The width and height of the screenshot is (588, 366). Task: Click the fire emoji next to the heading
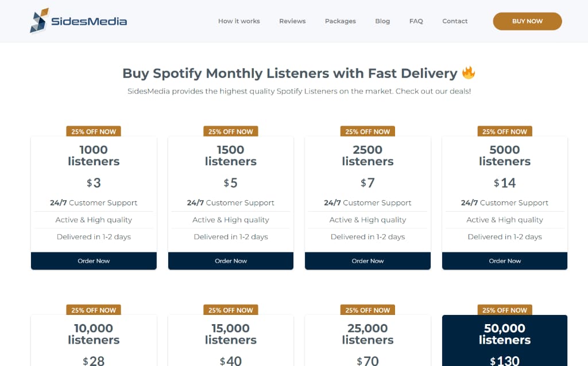click(x=469, y=73)
